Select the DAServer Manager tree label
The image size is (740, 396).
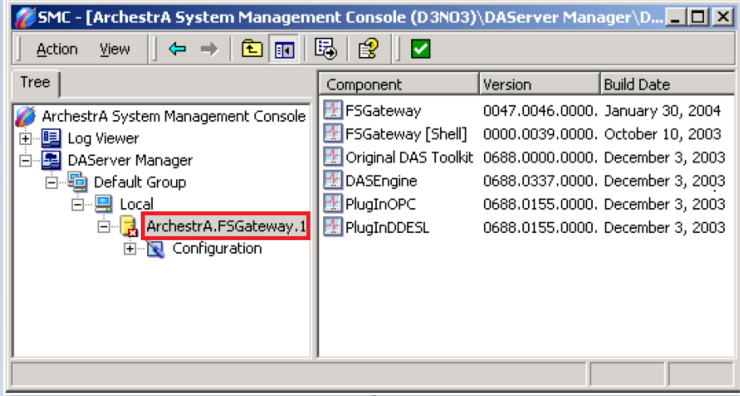(130, 160)
